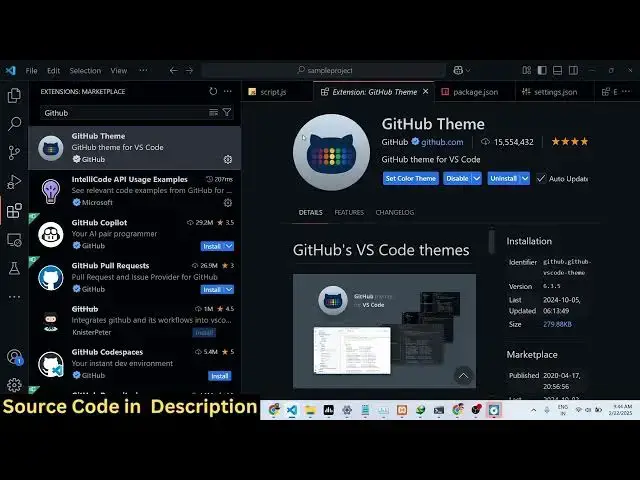Open the Manage gear in activity bar
This screenshot has height=480, width=640.
tap(14, 385)
